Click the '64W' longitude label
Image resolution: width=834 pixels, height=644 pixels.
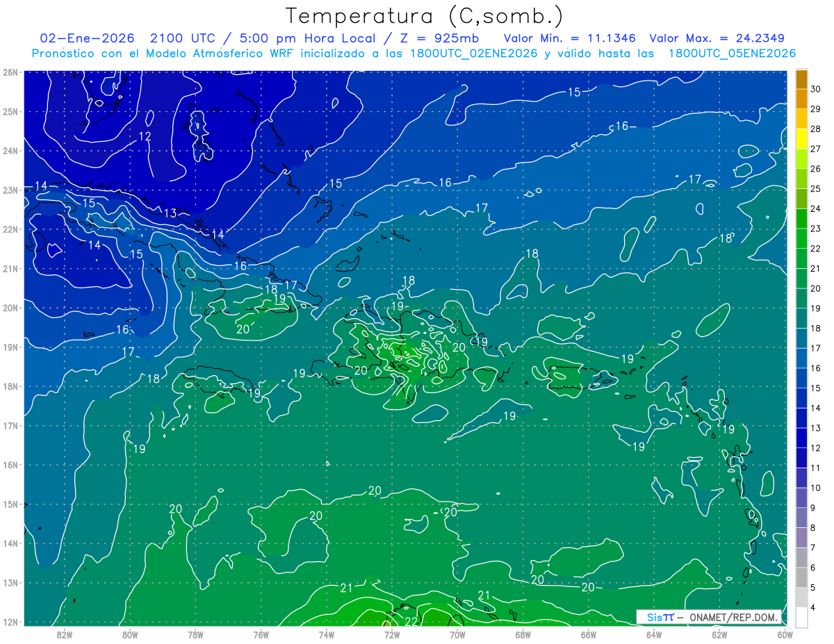coord(654,634)
